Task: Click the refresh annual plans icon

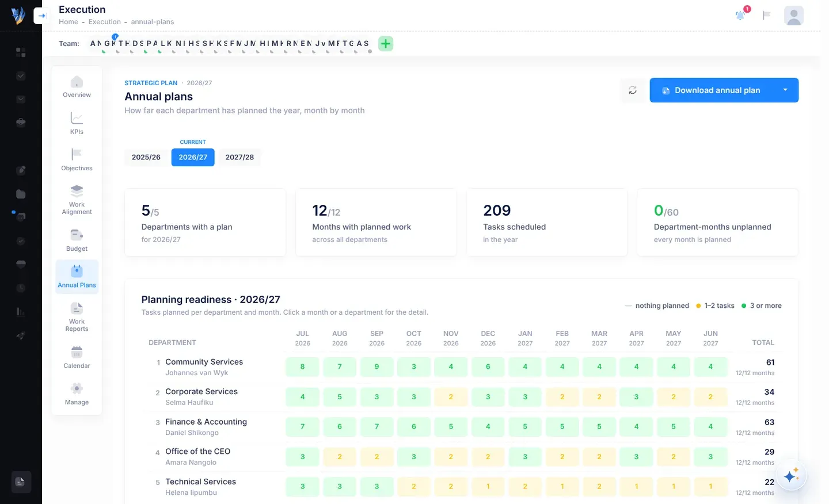Action: coord(633,90)
